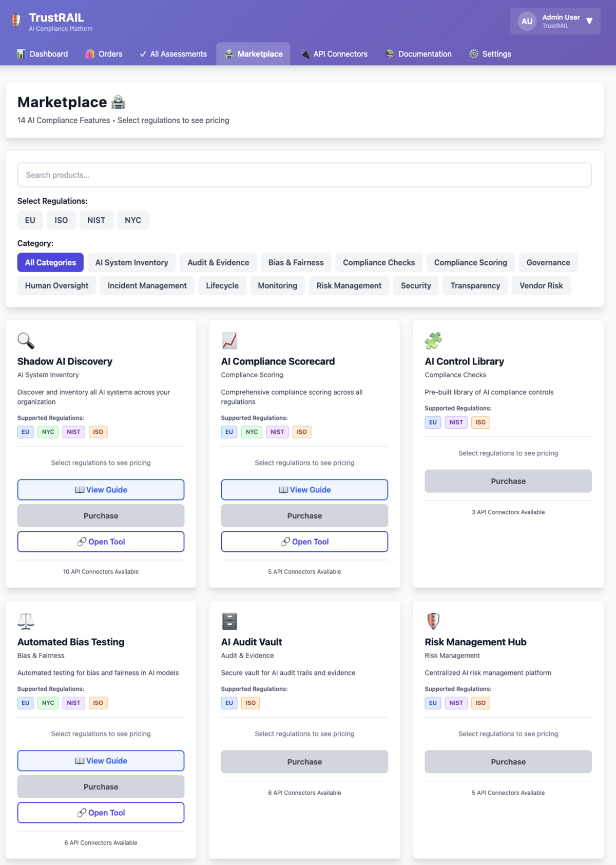The image size is (616, 865).
Task: Open the API Connectors tab
Action: [x=334, y=54]
